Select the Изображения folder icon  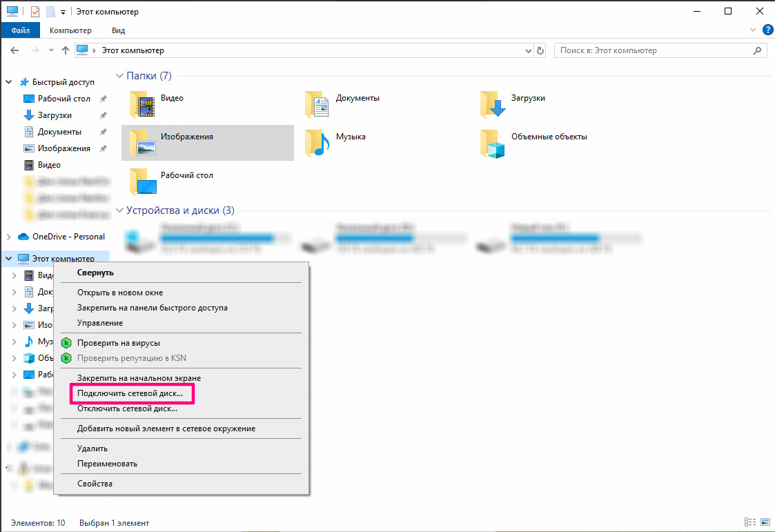click(143, 142)
